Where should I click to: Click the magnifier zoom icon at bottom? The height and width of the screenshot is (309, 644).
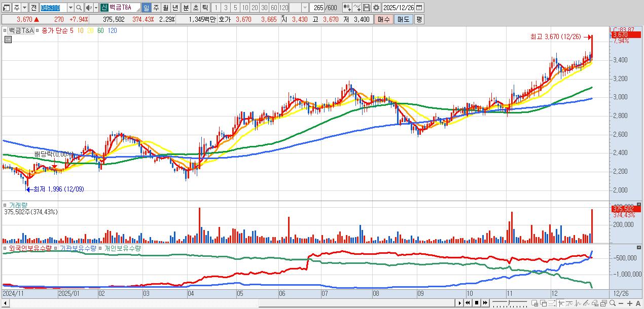tap(613, 303)
